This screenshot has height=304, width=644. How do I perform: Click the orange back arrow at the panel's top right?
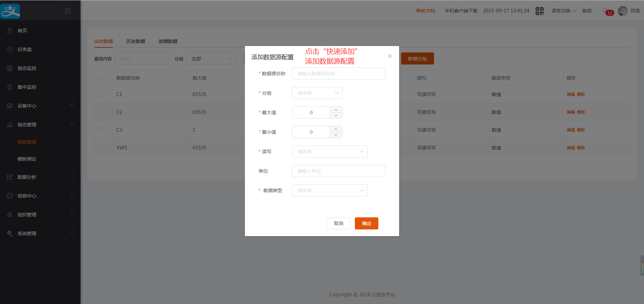point(616,36)
